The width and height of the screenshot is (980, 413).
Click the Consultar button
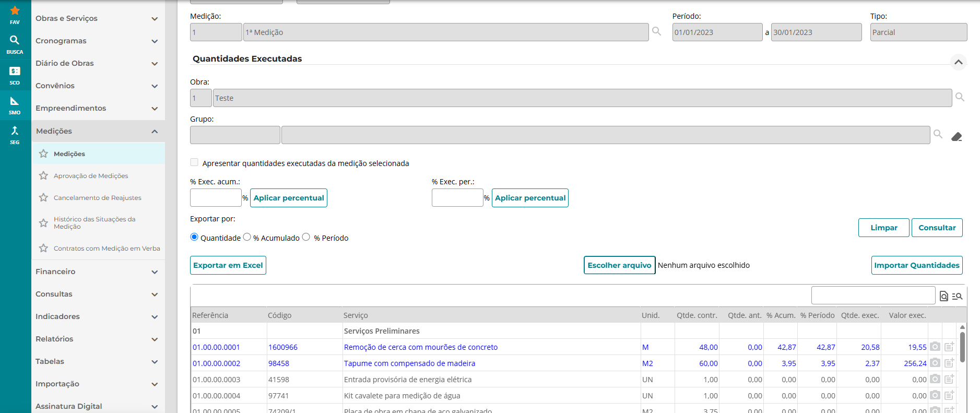pyautogui.click(x=937, y=228)
